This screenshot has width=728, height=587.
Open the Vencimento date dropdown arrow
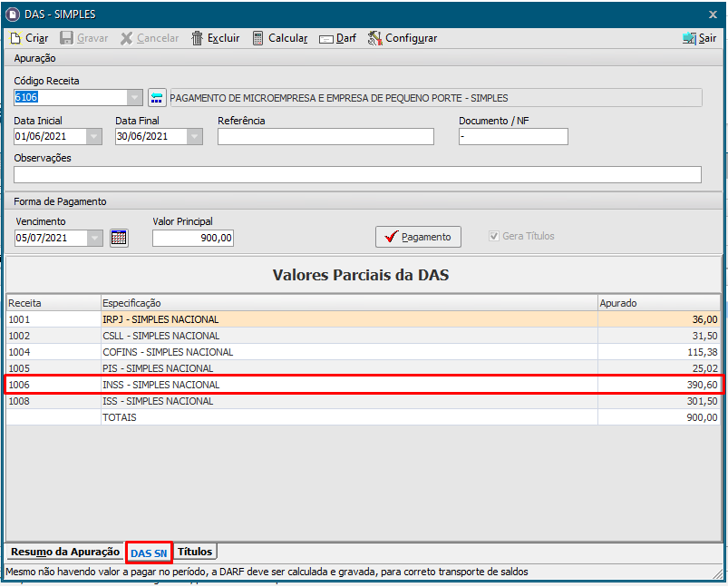(x=95, y=238)
